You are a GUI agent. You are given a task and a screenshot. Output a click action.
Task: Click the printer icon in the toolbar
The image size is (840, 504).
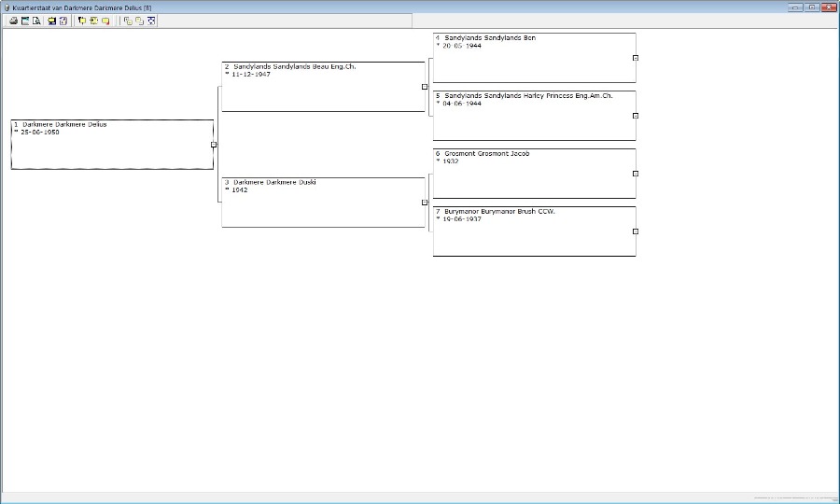[14, 21]
